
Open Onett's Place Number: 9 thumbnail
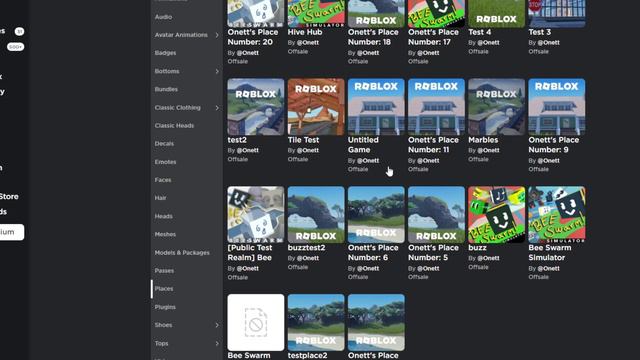(x=557, y=107)
